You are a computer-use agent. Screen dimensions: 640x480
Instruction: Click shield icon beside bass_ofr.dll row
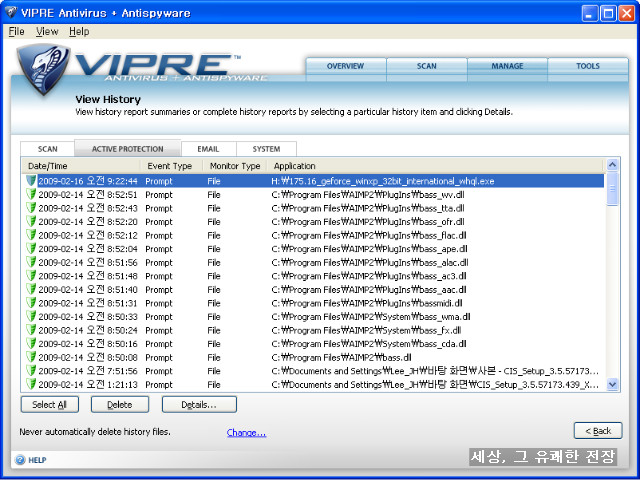pos(31,221)
